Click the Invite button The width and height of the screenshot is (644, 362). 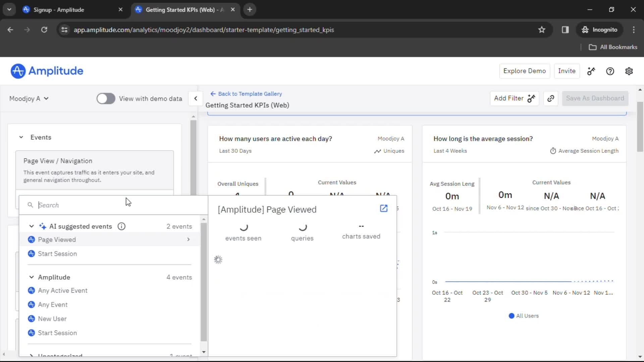567,71
